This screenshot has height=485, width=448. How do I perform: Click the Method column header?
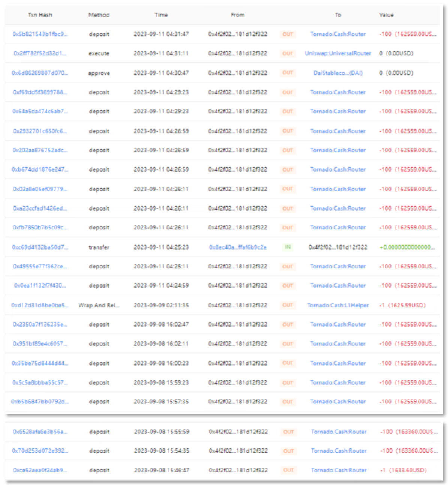[x=99, y=15]
